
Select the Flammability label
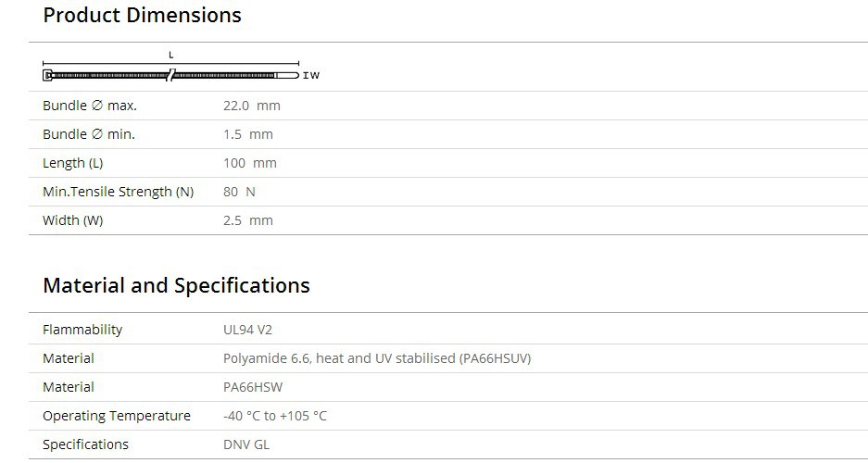(82, 330)
